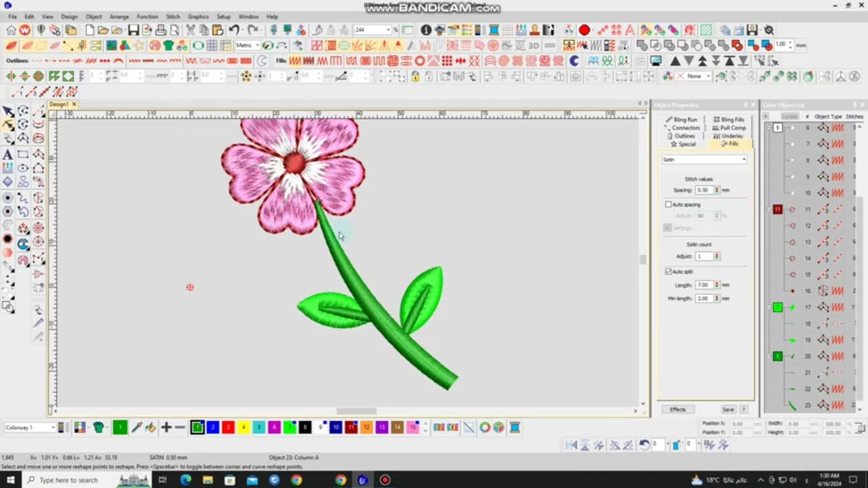Viewport: 868px width, 488px height.
Task: Uncheck the Auto split checkbox
Action: (669, 272)
